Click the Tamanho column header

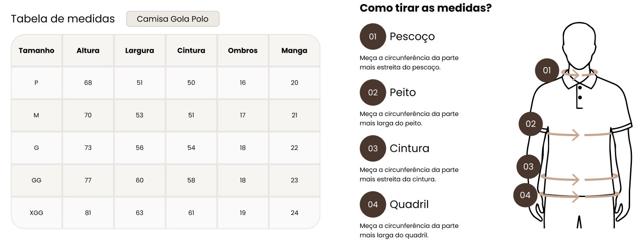[37, 51]
